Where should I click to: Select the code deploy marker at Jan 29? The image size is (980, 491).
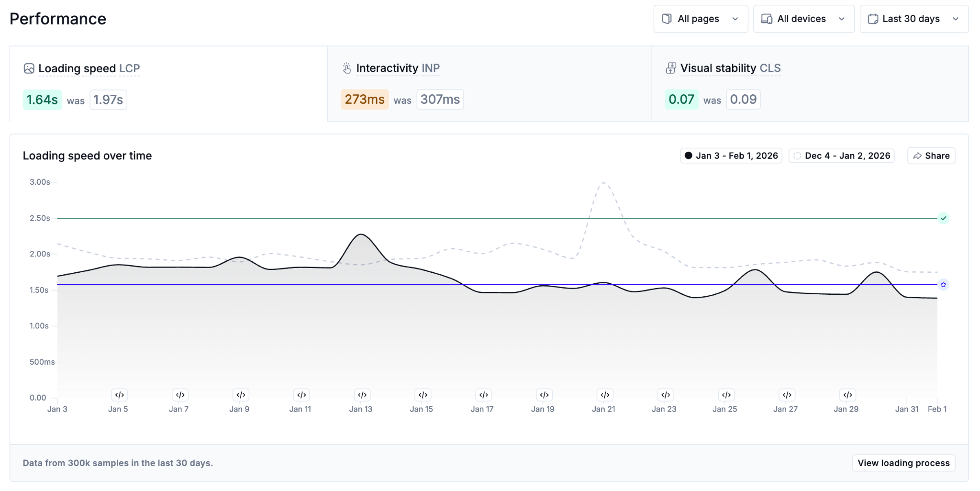pos(847,395)
